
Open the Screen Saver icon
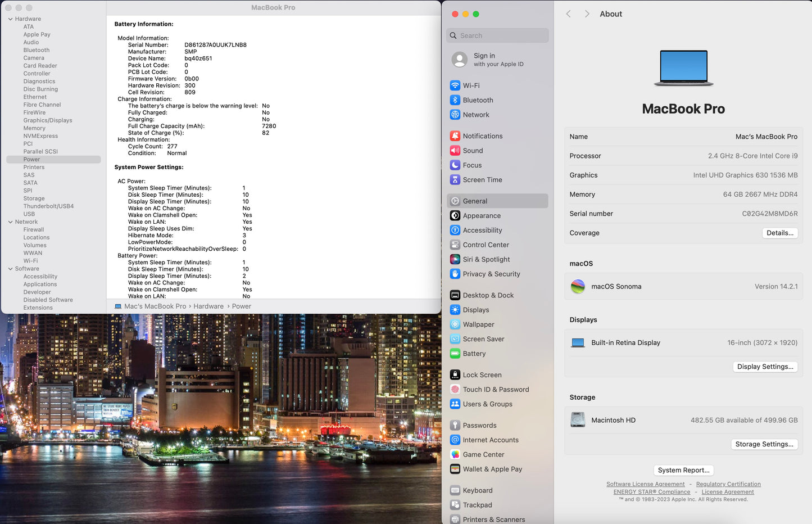coord(455,340)
